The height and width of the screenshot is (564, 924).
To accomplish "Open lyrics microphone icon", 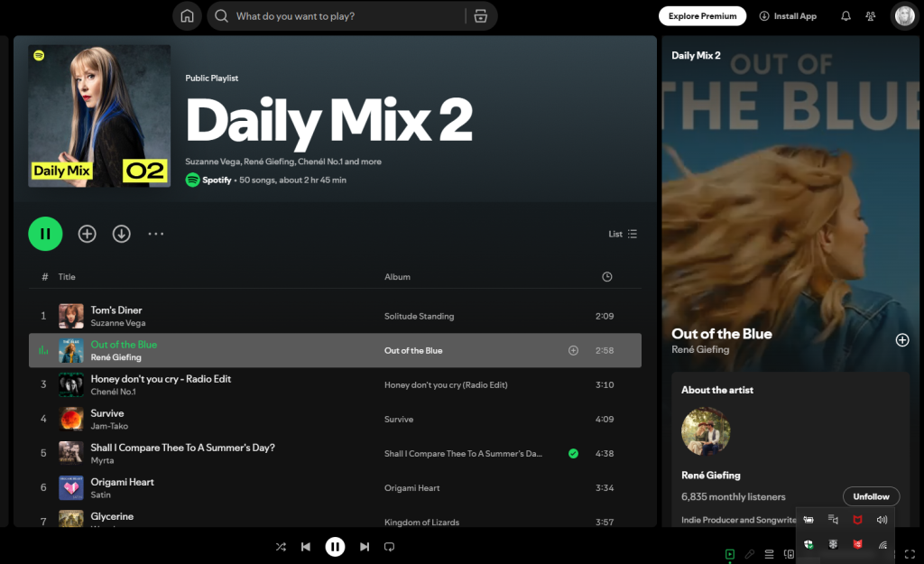I will 750,554.
